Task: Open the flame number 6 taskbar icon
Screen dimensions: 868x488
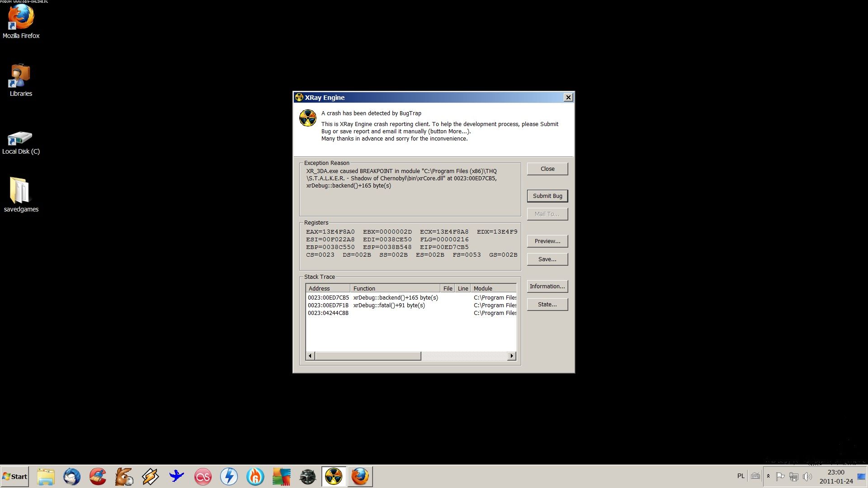Action: pos(255,477)
